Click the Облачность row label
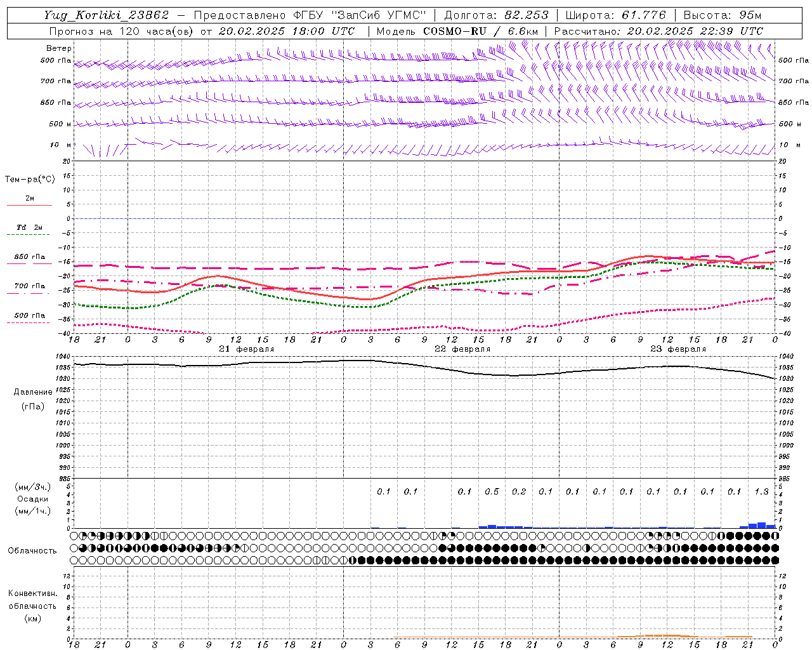The height and width of the screenshot is (650, 812). (x=32, y=551)
